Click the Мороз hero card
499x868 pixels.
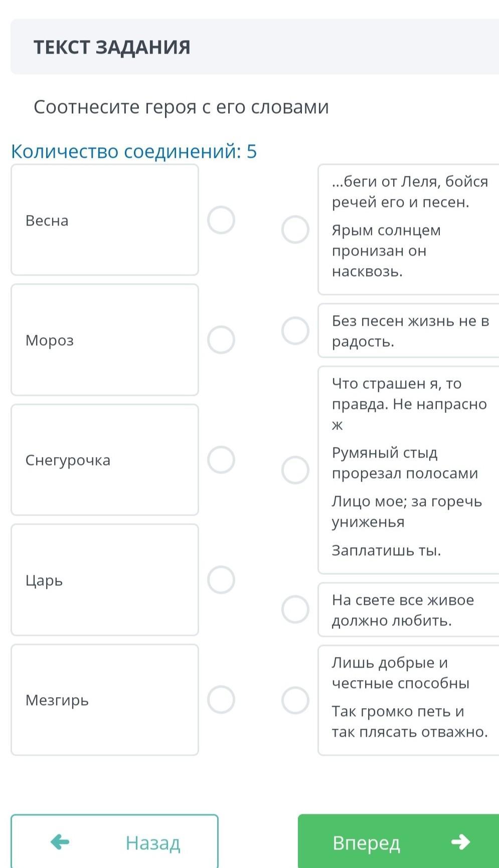(105, 340)
